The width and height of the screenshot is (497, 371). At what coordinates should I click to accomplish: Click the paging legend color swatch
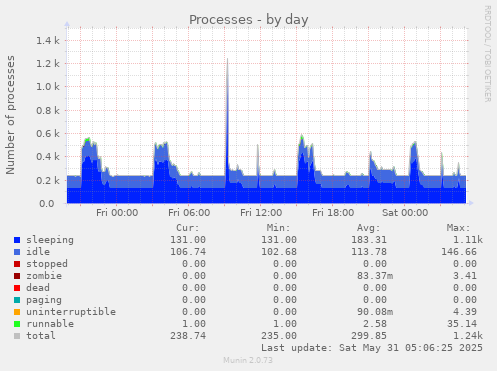[x=17, y=300]
